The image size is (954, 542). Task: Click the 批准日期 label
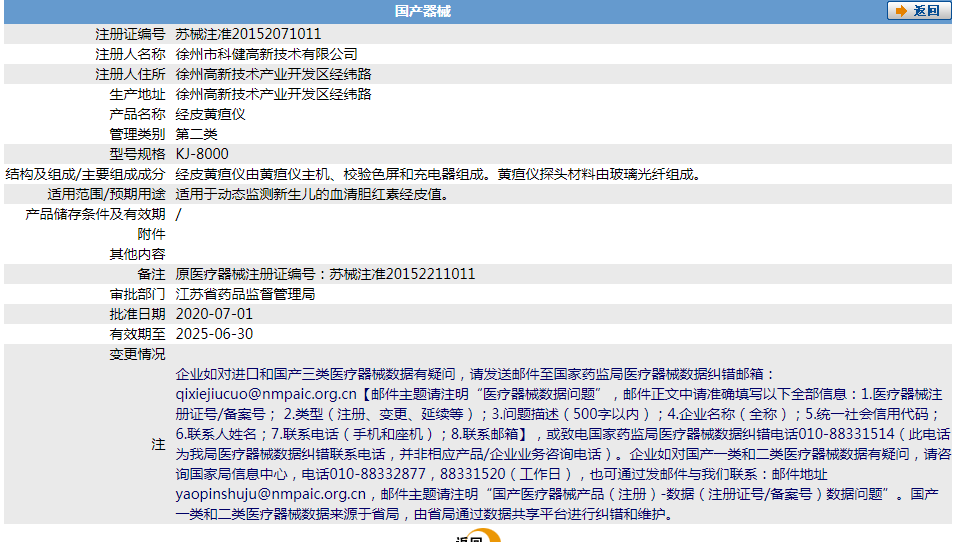[138, 314]
